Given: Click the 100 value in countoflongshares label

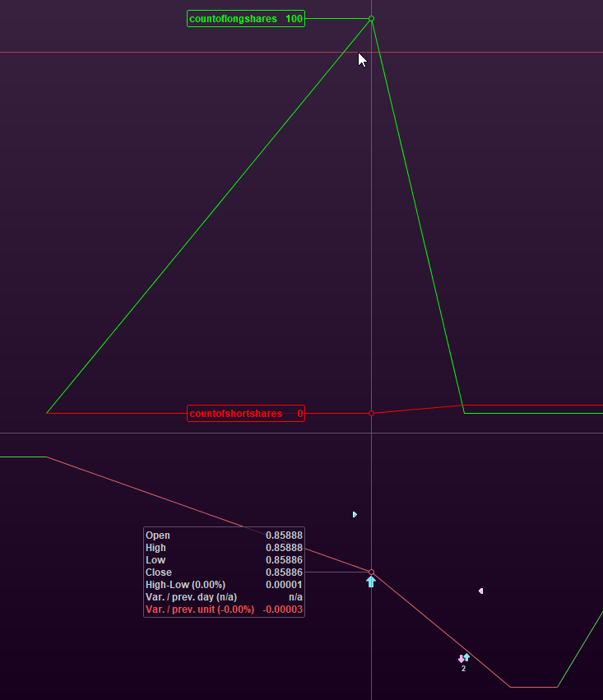Looking at the screenshot, I should click(x=295, y=19).
